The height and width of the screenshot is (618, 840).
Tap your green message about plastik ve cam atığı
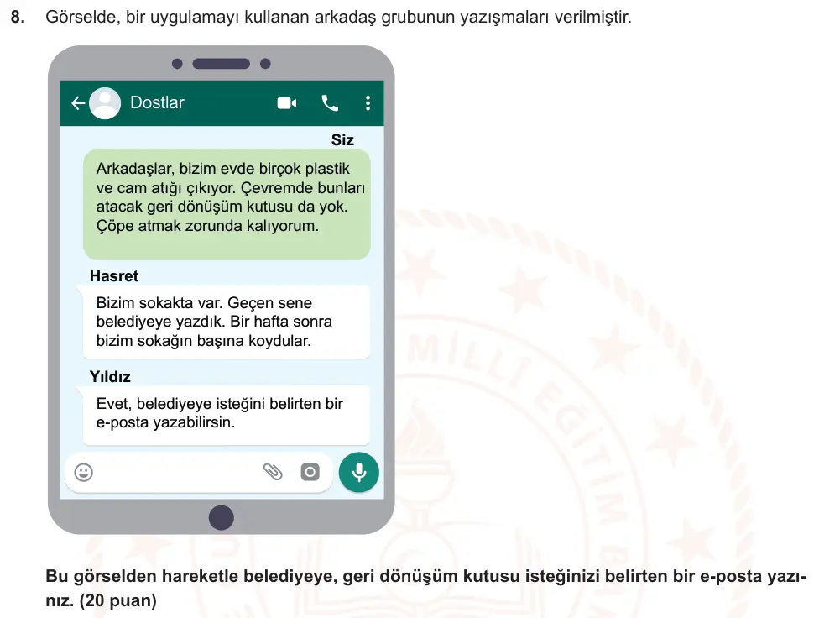[227, 204]
